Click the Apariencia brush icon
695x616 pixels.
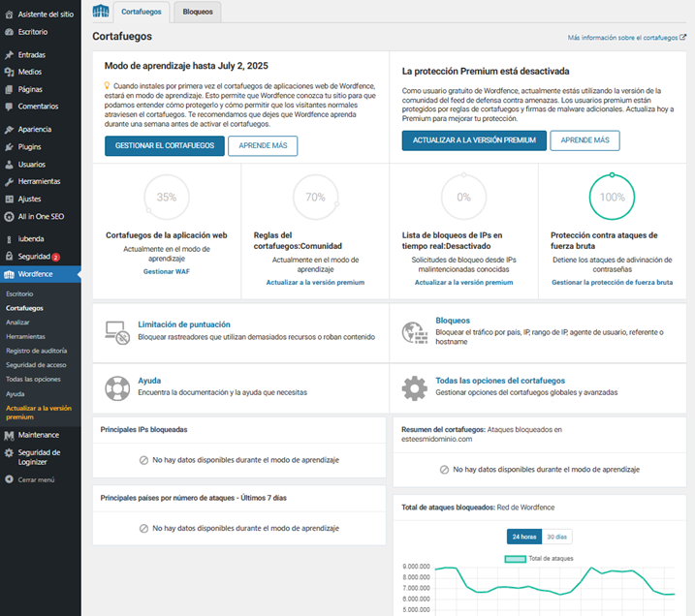pos(9,130)
